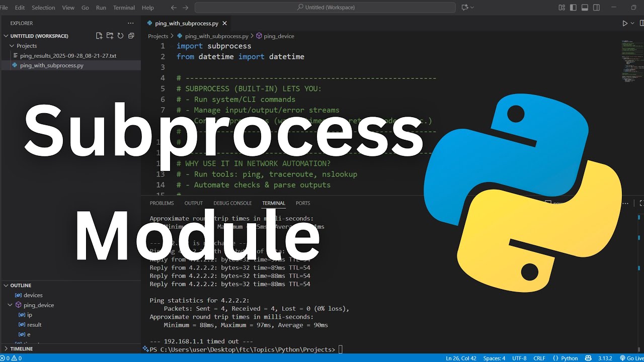Open ping_results_2025-09-28_08-21-27.txt file

click(x=68, y=56)
